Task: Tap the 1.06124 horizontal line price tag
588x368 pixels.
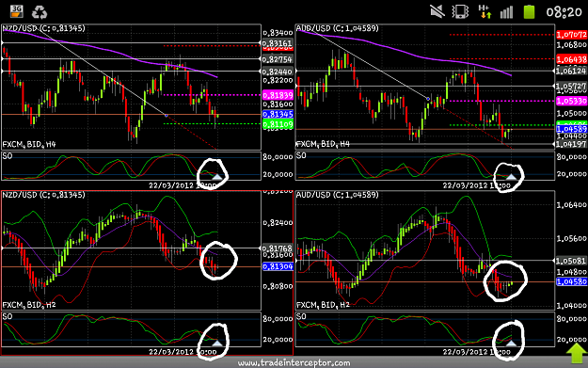Action: point(571,71)
